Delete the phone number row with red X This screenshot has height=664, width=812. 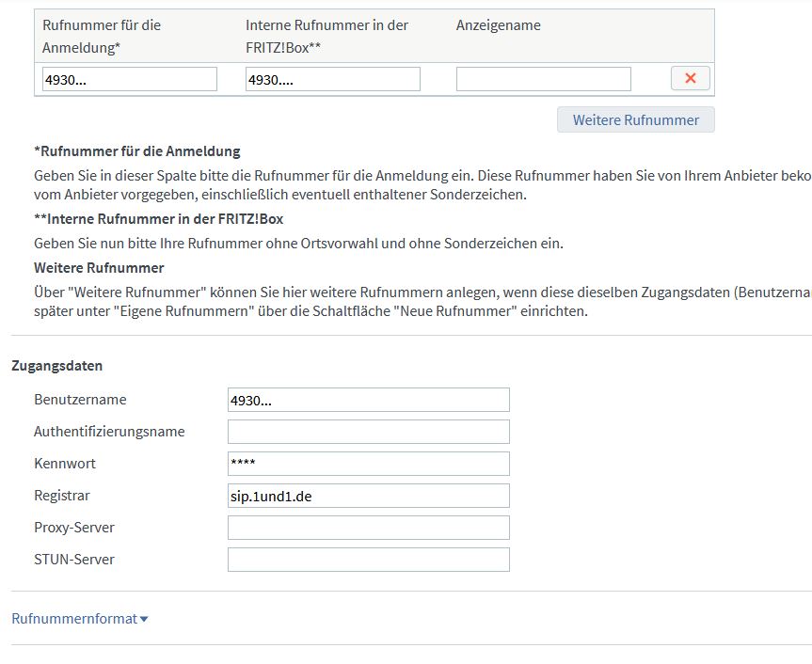coord(690,78)
